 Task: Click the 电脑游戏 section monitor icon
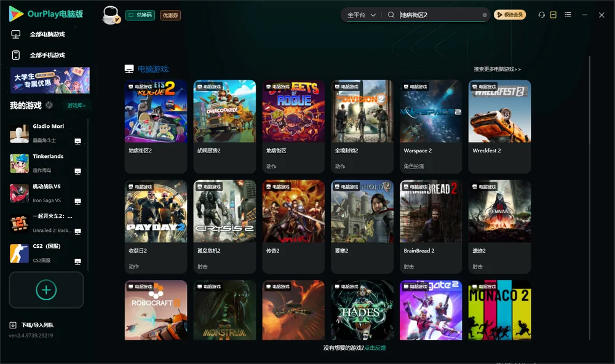(x=129, y=69)
